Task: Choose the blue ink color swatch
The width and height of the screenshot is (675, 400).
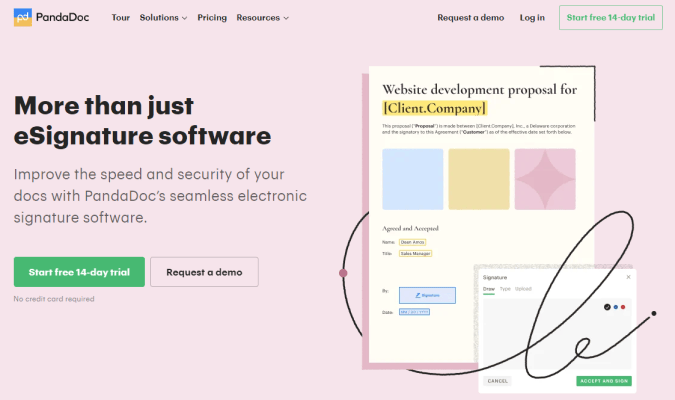Action: tap(616, 307)
